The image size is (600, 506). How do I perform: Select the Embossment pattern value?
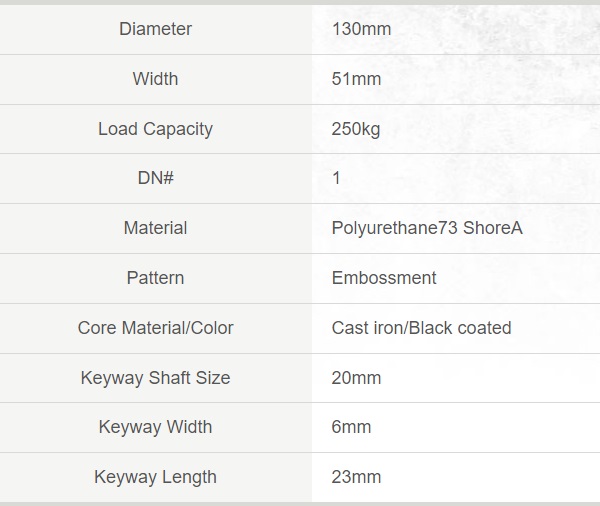tap(384, 278)
